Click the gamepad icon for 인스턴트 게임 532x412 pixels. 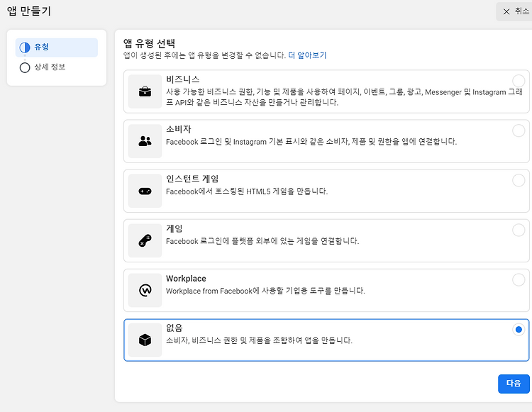tap(145, 191)
